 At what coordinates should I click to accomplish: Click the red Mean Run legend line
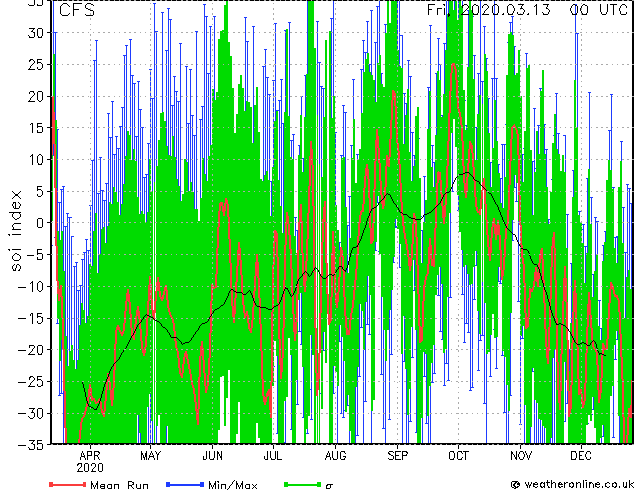click(68, 484)
